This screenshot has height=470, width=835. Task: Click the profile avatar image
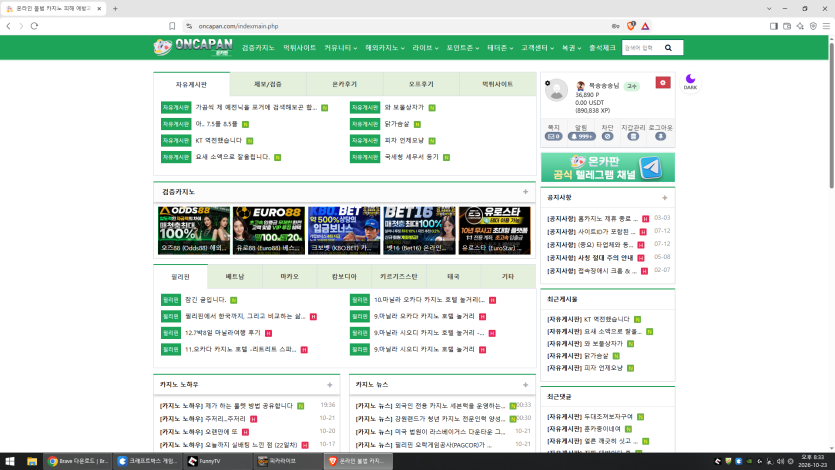point(556,90)
